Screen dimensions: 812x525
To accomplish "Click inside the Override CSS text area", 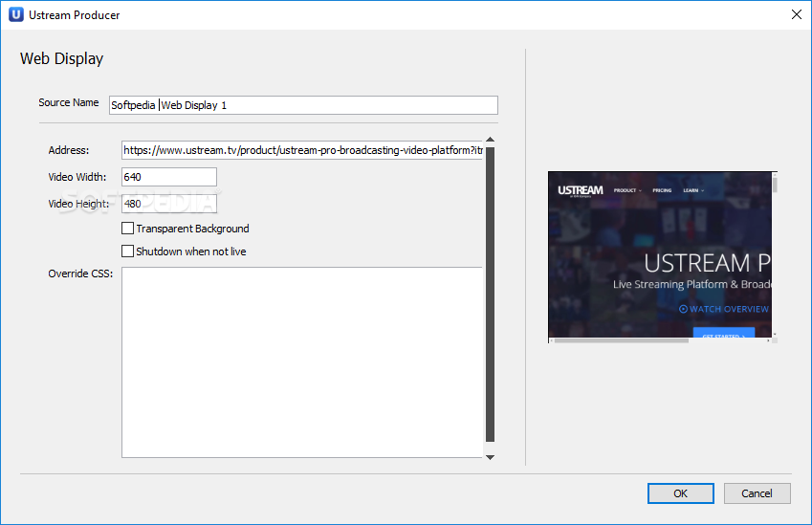I will tap(302, 362).
